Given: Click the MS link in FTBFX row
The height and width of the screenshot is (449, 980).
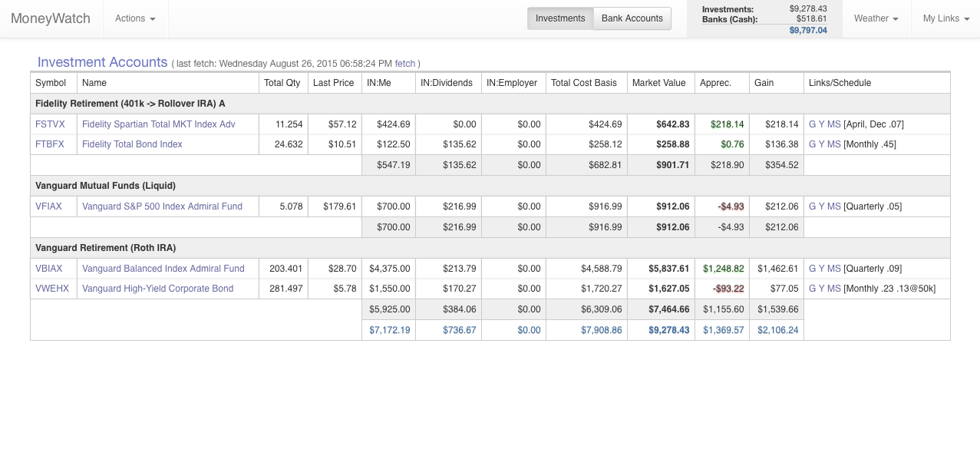Looking at the screenshot, I should tap(834, 144).
